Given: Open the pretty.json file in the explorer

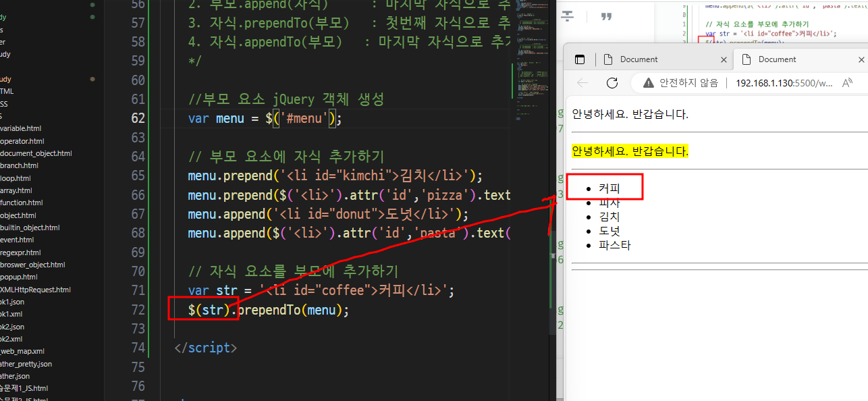Looking at the screenshot, I should 26,364.
